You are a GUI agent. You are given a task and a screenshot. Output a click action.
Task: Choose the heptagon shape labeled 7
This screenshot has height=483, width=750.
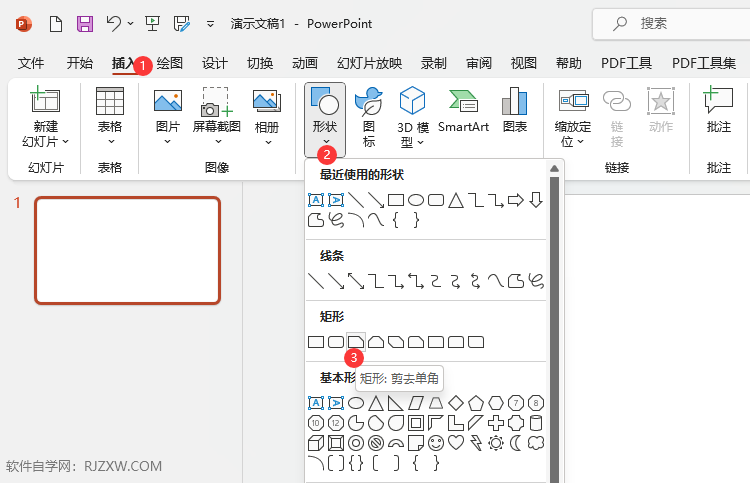516,403
